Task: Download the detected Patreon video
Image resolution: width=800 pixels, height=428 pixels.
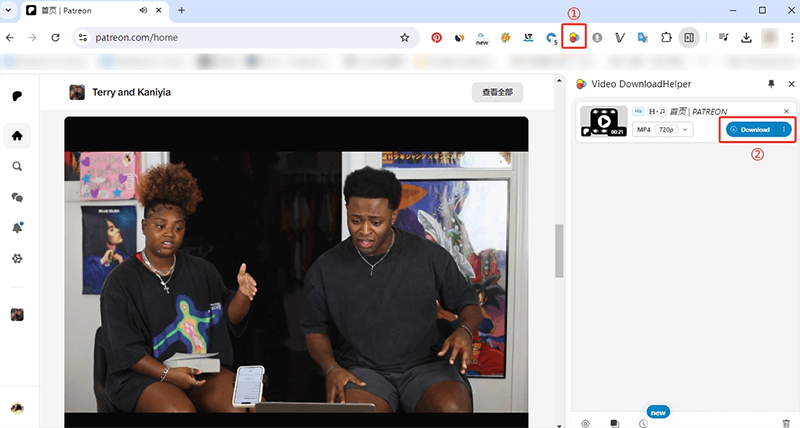Action: [751, 130]
